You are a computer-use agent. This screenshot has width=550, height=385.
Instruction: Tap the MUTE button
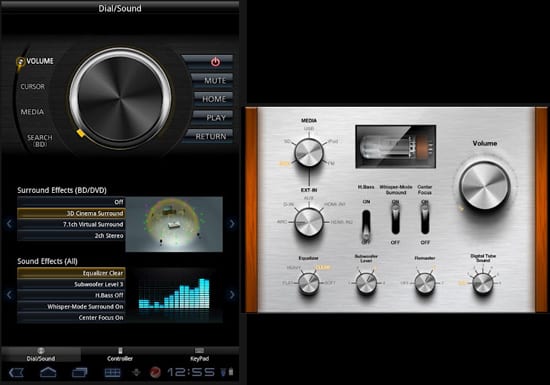coord(212,81)
